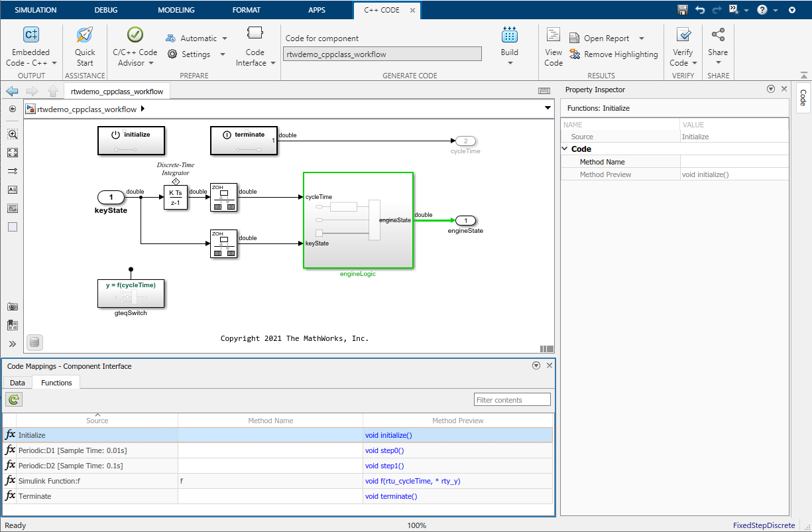The width and height of the screenshot is (812, 532).
Task: Click the Filter contents input field
Action: (512, 399)
